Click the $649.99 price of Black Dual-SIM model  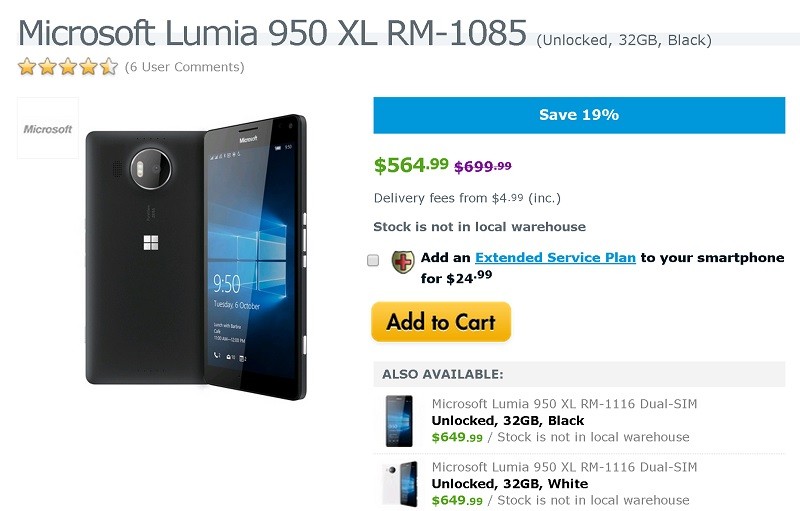(x=457, y=437)
